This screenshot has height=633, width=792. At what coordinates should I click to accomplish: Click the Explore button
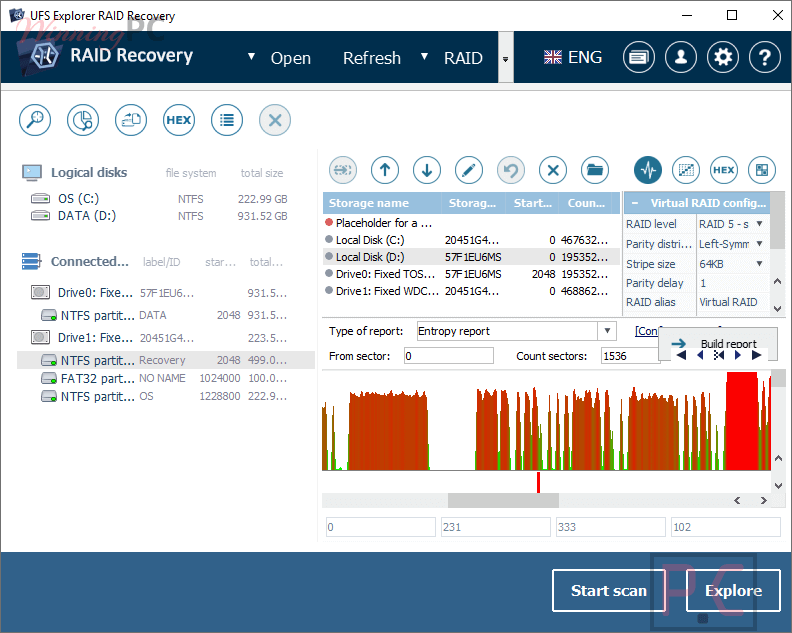tap(733, 591)
